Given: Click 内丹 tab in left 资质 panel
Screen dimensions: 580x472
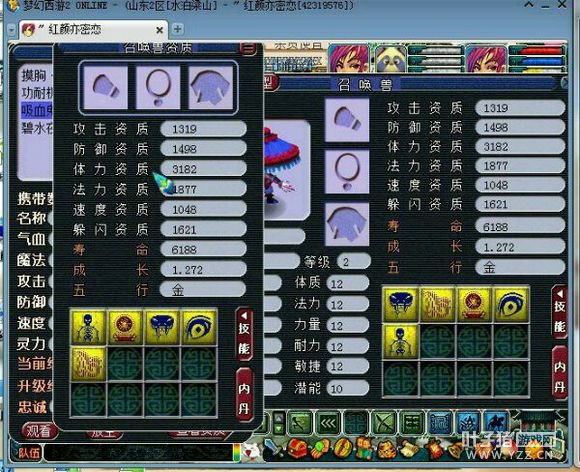Looking at the screenshot, I should (244, 395).
